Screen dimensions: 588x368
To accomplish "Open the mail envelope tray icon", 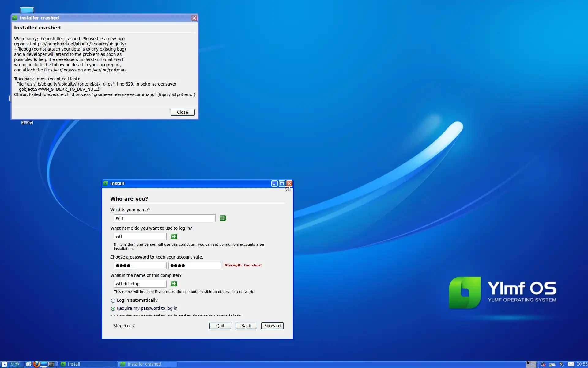I will 571,364.
